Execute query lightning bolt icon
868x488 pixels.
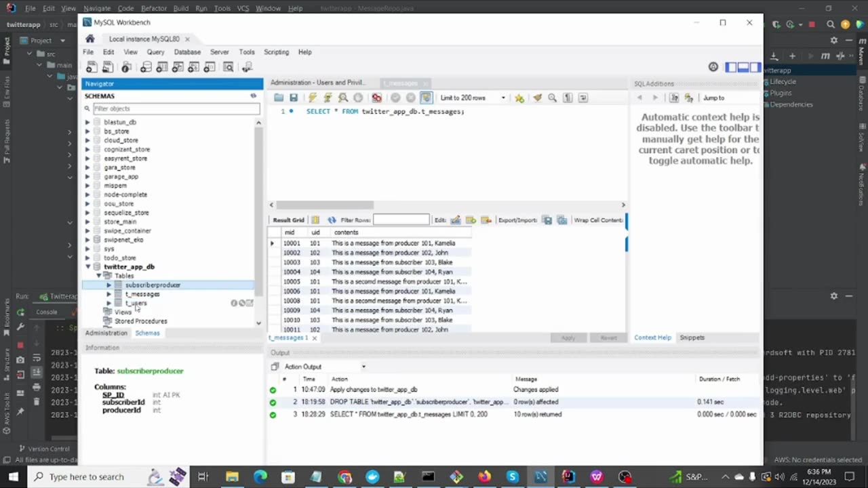tap(312, 98)
